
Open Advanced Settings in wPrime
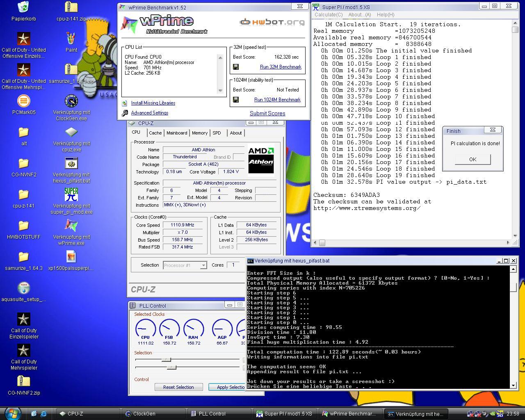[150, 113]
